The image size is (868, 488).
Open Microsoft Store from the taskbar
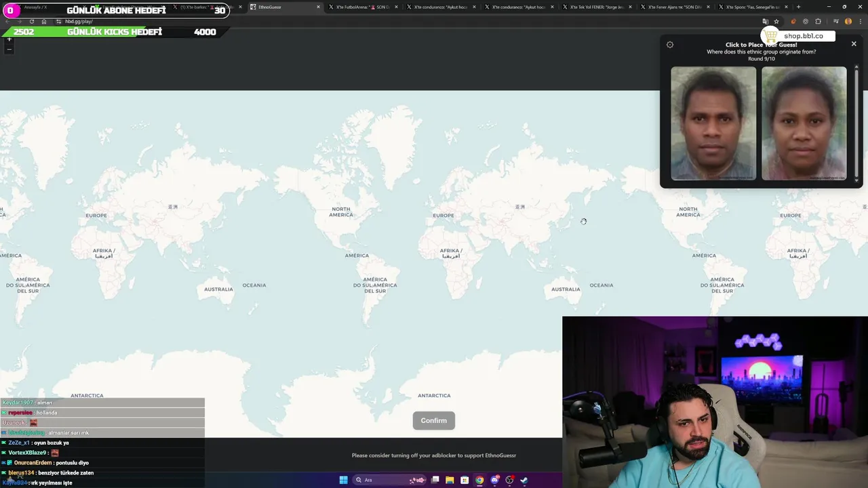pos(465,480)
